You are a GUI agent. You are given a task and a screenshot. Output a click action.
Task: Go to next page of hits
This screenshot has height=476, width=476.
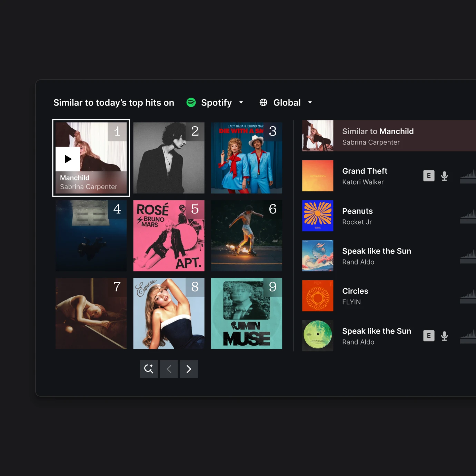[x=189, y=369]
